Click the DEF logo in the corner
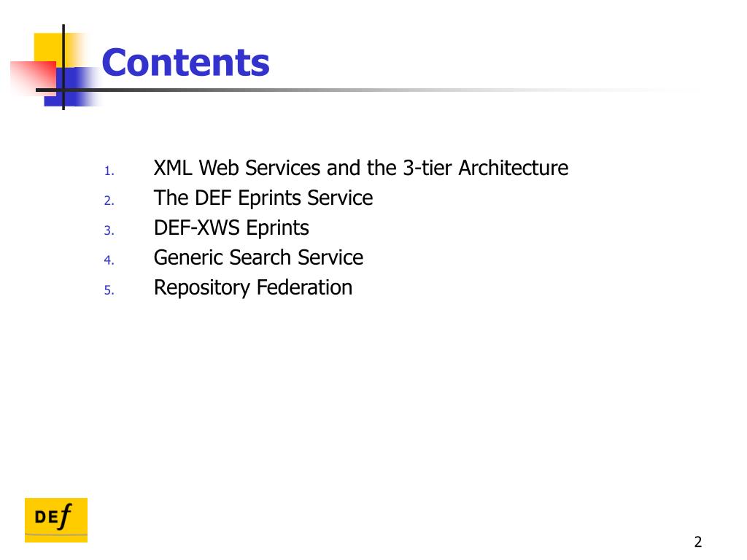747x560 pixels. coord(56,519)
